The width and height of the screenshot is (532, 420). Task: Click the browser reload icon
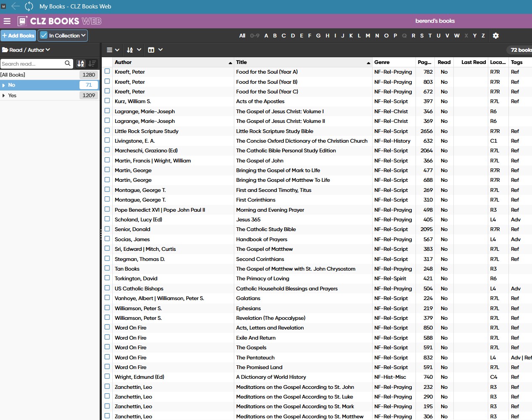point(29,6)
